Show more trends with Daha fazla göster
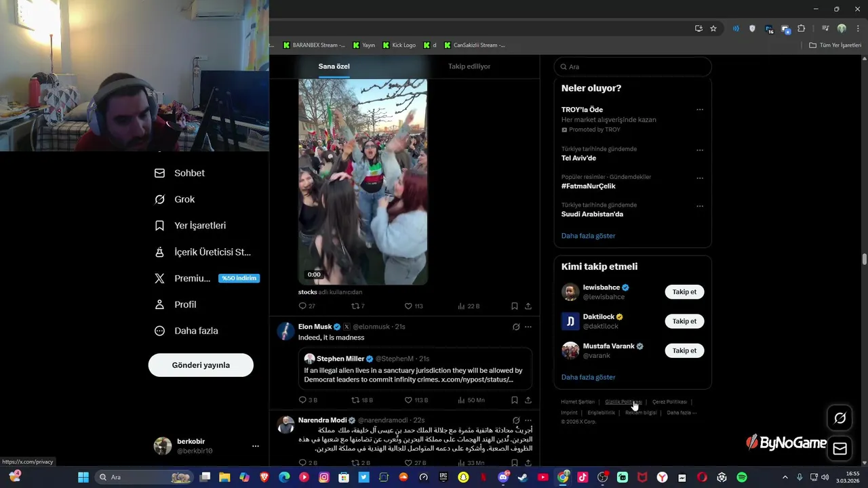This screenshot has height=488, width=868. (589, 236)
